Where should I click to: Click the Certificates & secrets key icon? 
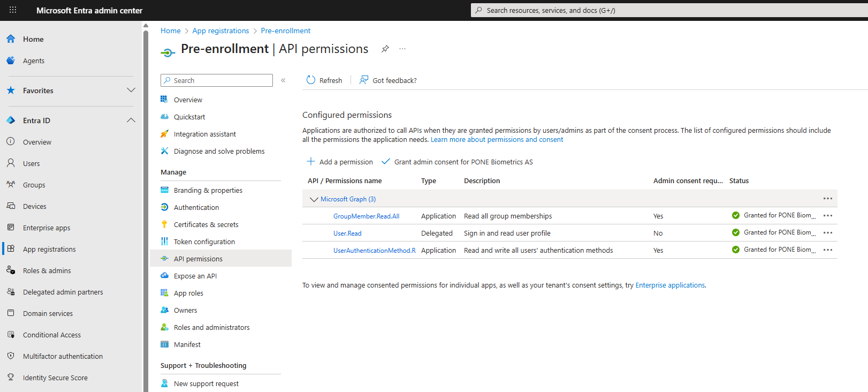(x=164, y=224)
